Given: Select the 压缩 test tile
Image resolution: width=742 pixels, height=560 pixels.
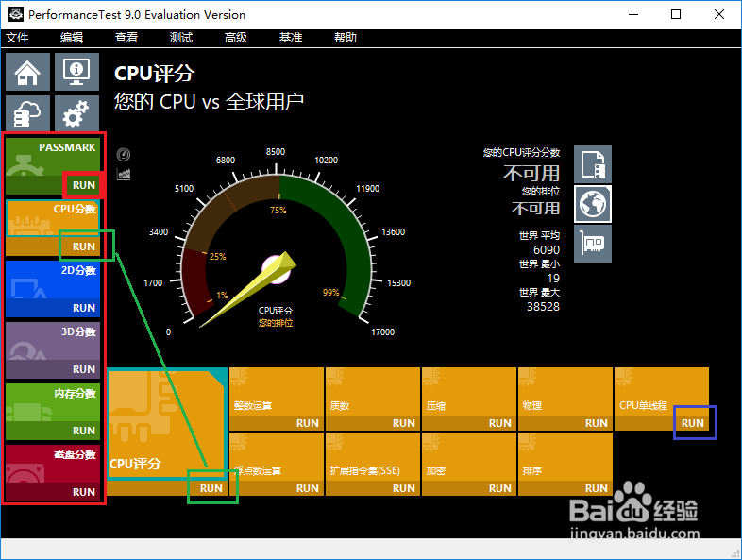Looking at the screenshot, I should [469, 392].
